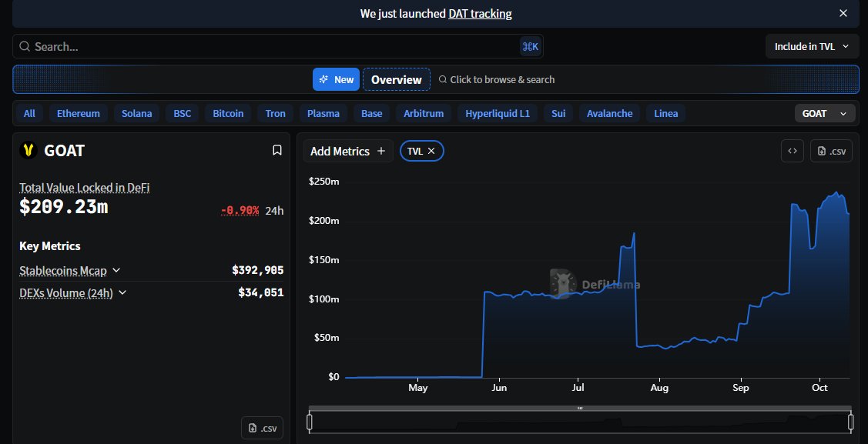This screenshot has height=444, width=868.
Task: Open the DAT tracking link
Action: pyautogui.click(x=480, y=13)
